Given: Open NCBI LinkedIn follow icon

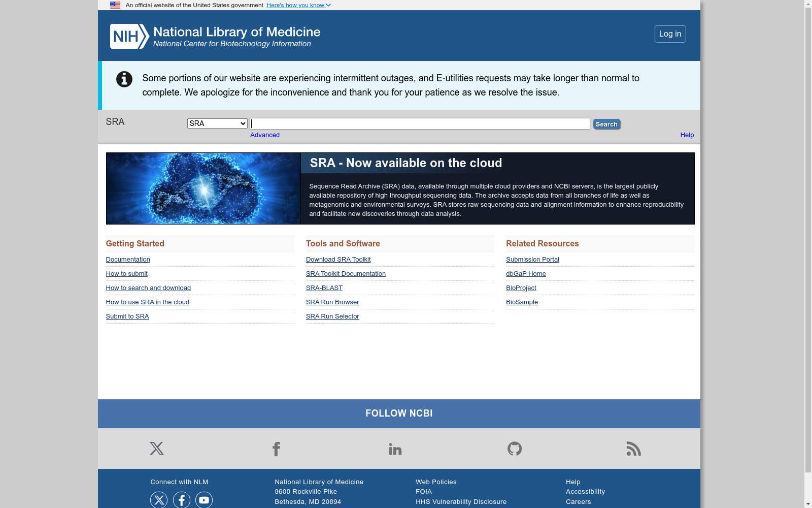Looking at the screenshot, I should (395, 449).
